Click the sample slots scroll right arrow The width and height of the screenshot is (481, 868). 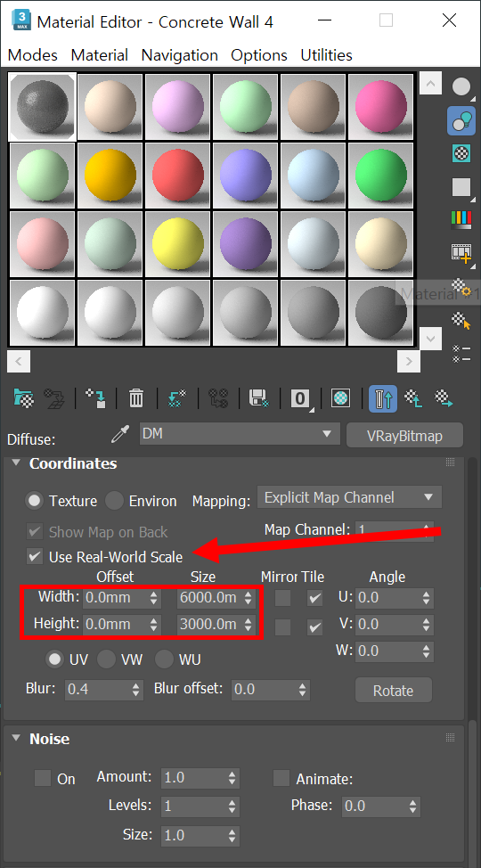click(409, 362)
